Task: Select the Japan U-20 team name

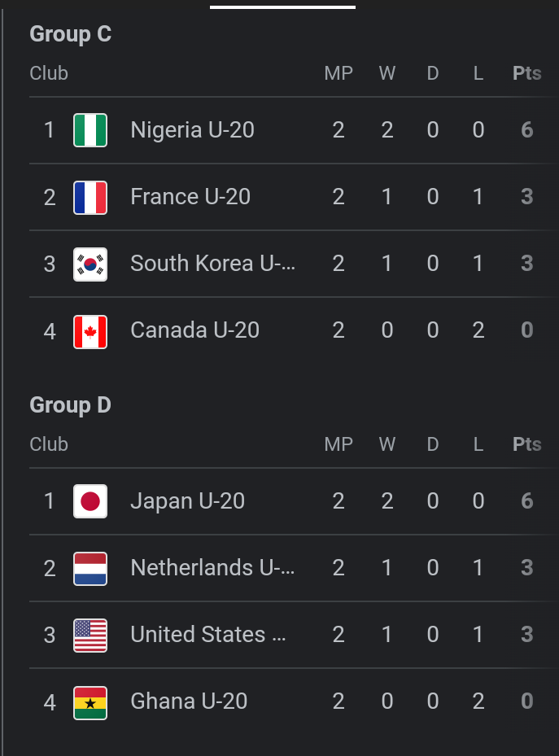Action: click(187, 501)
